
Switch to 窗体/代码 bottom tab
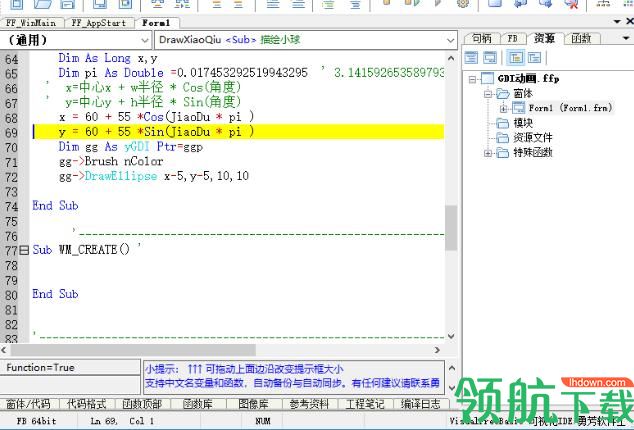[x=28, y=404]
